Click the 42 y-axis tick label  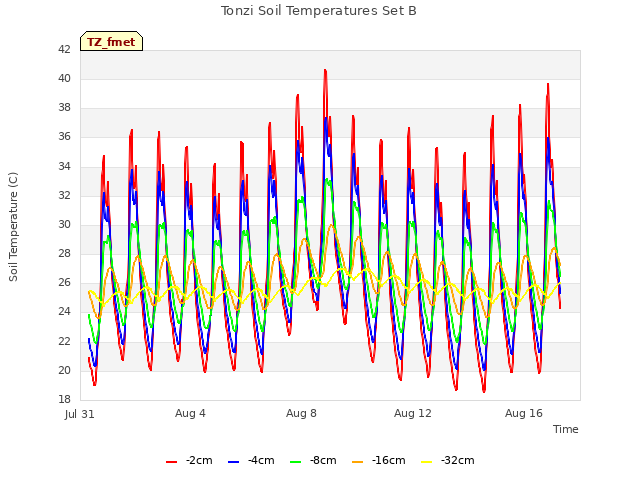click(x=64, y=49)
